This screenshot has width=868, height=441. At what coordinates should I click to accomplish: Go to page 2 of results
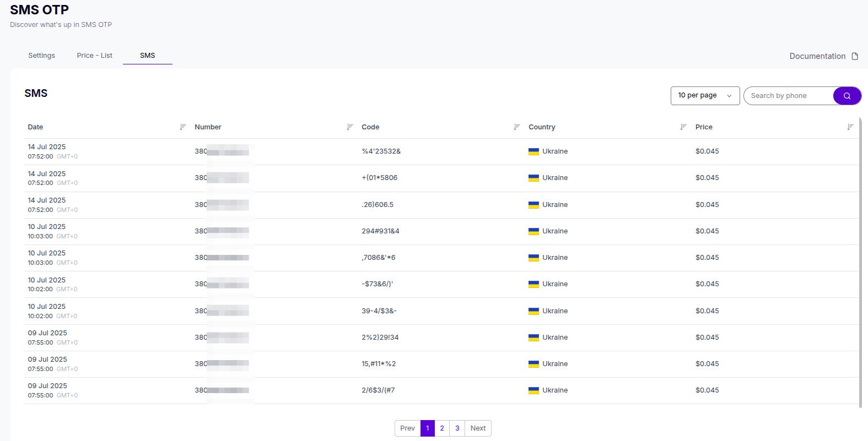(x=442, y=428)
